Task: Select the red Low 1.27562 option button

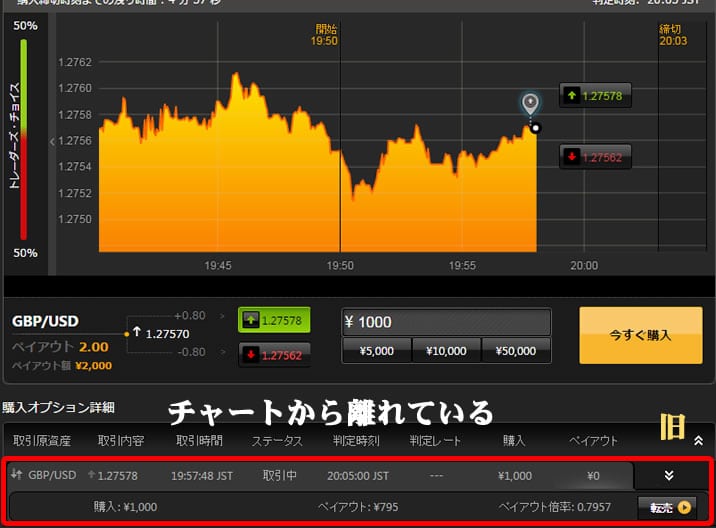Action: 274,354
